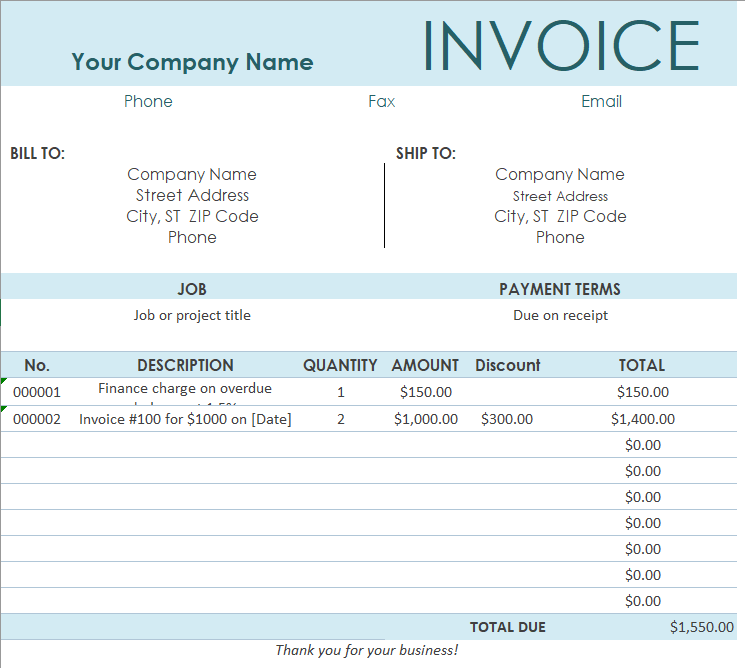Select Company Name under SHIP TO
The height and width of the screenshot is (668, 745).
coord(560,174)
